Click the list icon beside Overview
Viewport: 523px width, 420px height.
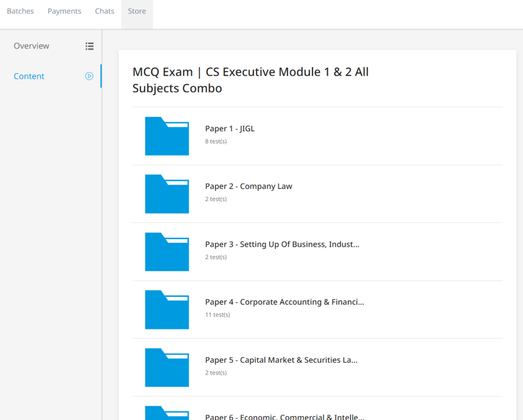point(89,46)
